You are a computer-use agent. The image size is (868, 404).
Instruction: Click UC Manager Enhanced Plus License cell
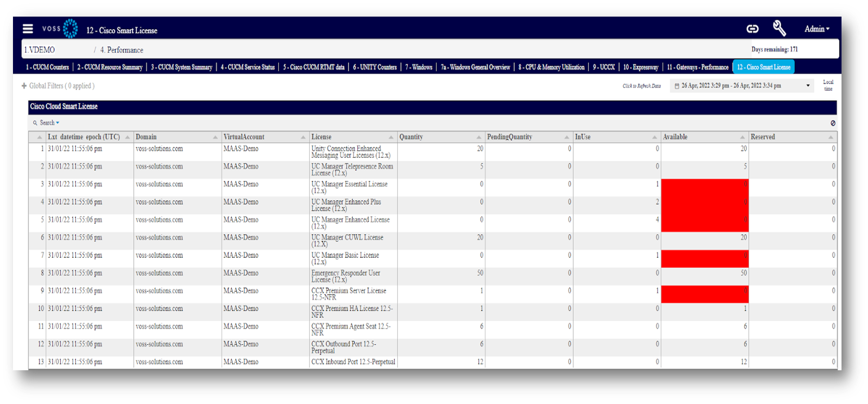tap(353, 205)
